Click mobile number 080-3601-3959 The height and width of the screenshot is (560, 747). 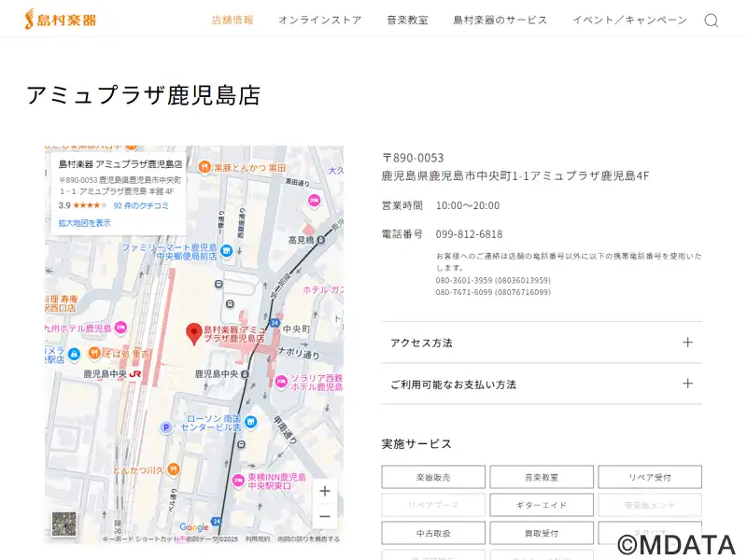tap(464, 280)
